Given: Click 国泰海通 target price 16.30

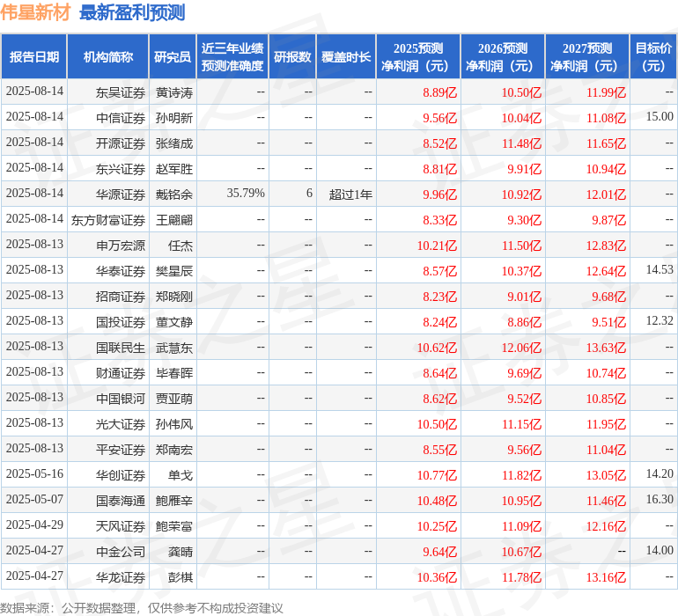Looking at the screenshot, I should click(659, 500).
